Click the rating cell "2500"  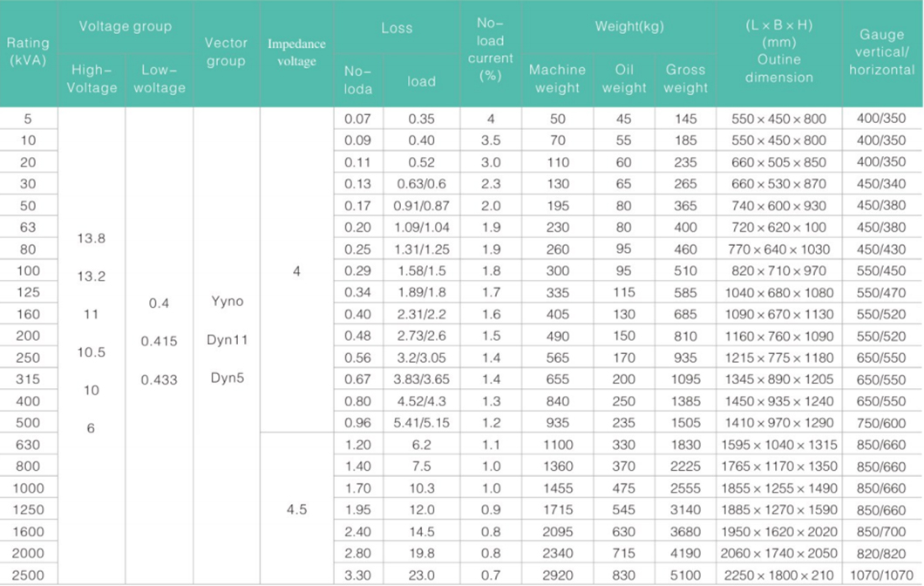[x=28, y=575]
